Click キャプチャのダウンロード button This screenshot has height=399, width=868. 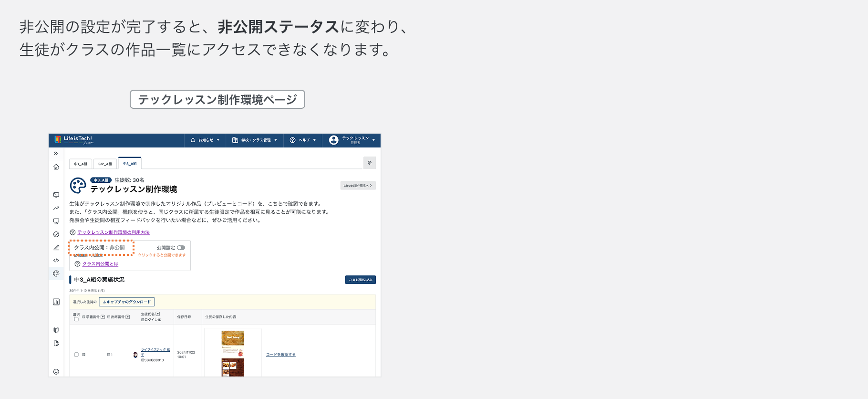127,302
